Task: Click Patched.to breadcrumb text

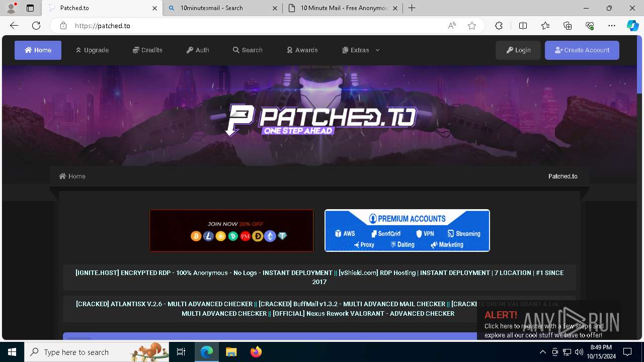Action: tap(562, 176)
